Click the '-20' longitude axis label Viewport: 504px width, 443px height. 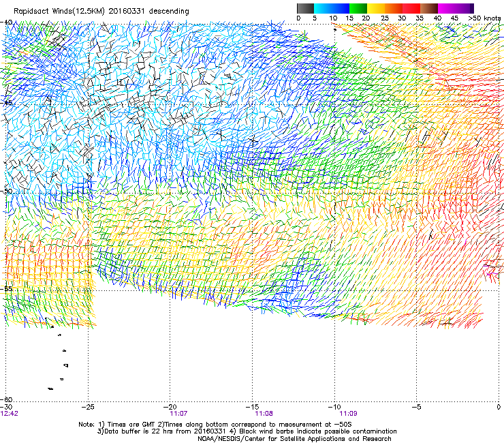click(x=170, y=407)
